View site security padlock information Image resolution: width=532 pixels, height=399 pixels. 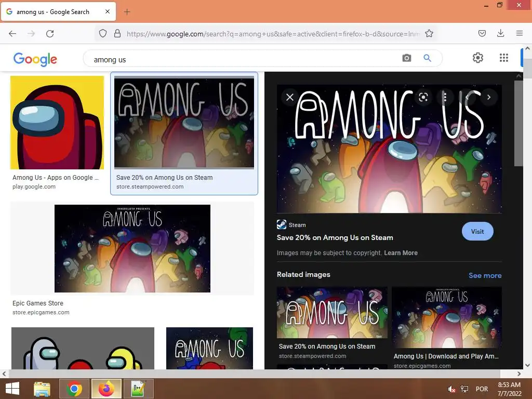click(117, 33)
